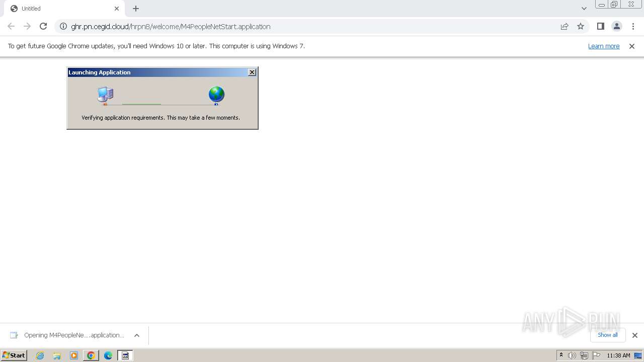Bookmark this tab with the star icon
644x362 pixels.
pyautogui.click(x=581, y=26)
